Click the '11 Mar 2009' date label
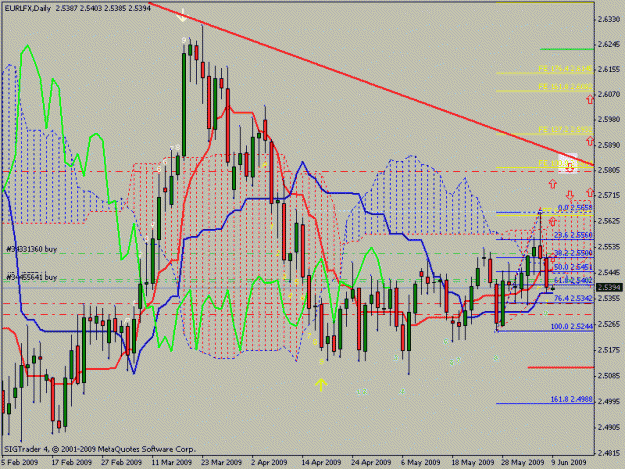The height and width of the screenshot is (469, 625). [171, 462]
